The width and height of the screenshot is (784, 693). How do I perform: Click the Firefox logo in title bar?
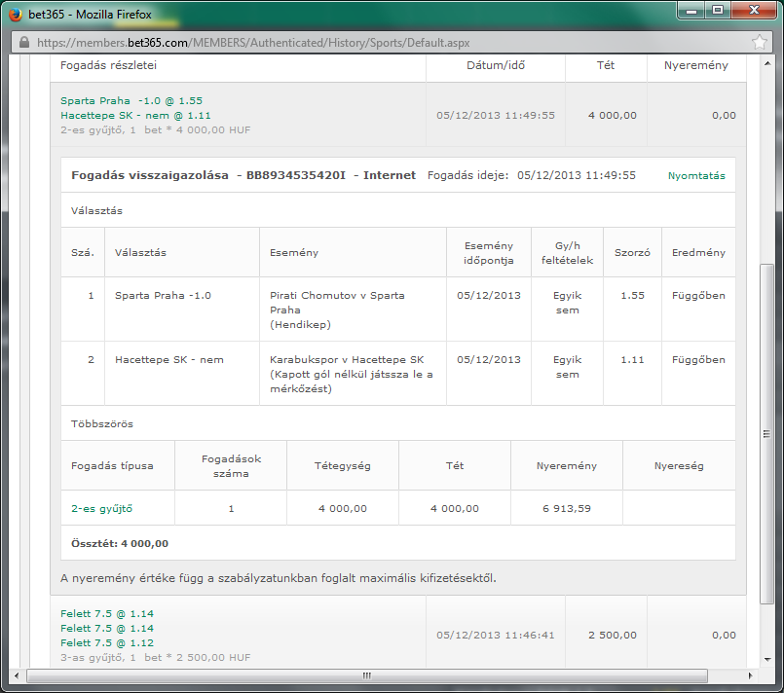(x=16, y=15)
